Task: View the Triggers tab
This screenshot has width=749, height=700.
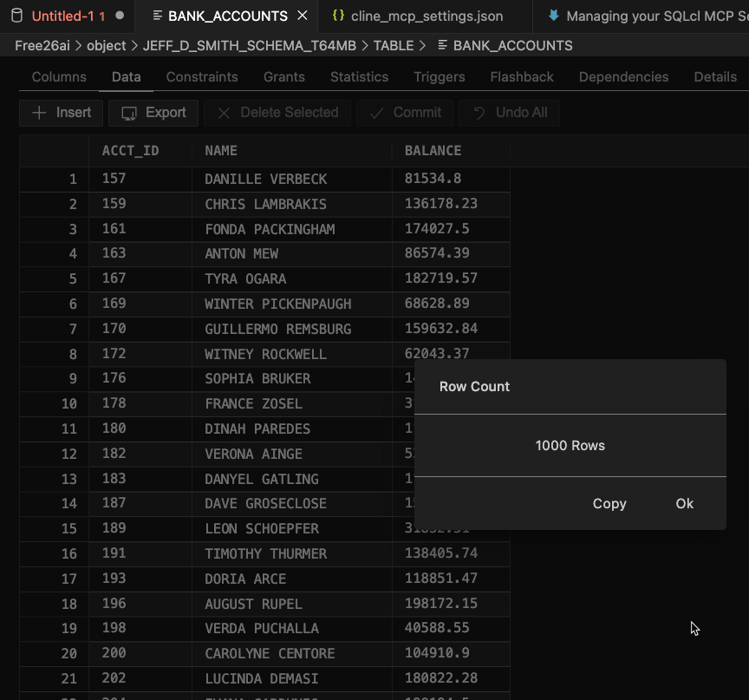Action: click(440, 76)
